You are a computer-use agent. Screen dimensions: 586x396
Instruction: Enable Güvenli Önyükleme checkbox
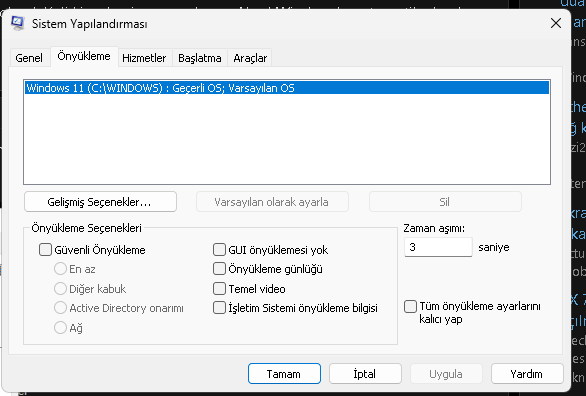pyautogui.click(x=45, y=250)
